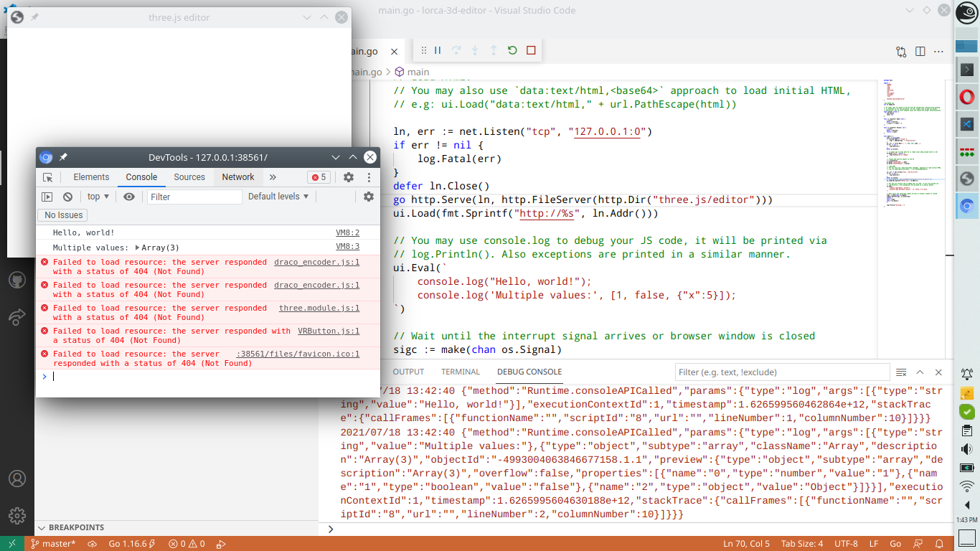Open the draco_encoder.js:1 error link
Viewport: 980px width, 551px height.
click(x=316, y=262)
